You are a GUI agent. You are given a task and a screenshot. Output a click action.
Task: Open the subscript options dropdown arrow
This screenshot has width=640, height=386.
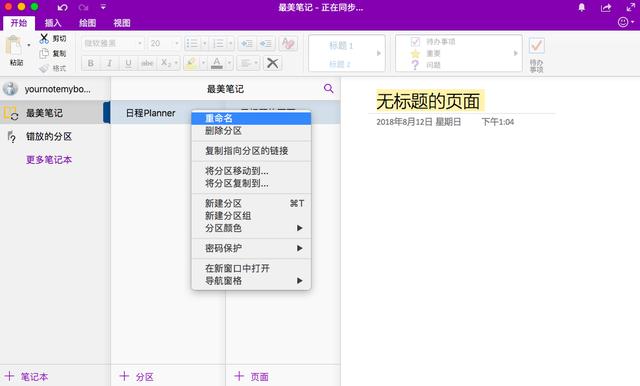pos(176,63)
